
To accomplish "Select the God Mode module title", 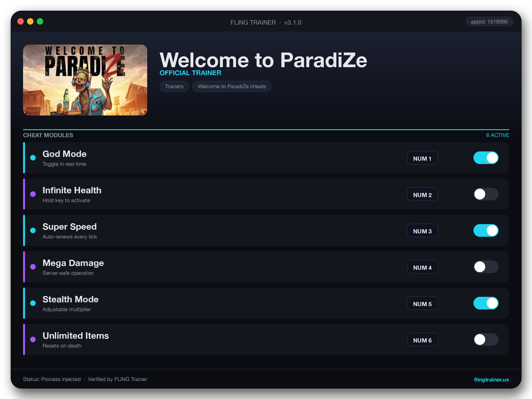I will point(65,154).
